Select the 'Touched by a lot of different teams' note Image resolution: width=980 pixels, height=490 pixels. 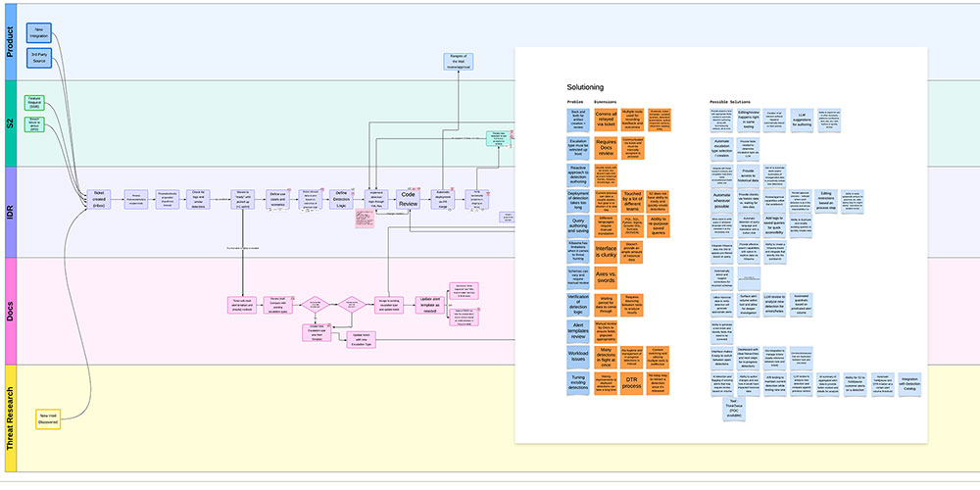[x=632, y=201]
